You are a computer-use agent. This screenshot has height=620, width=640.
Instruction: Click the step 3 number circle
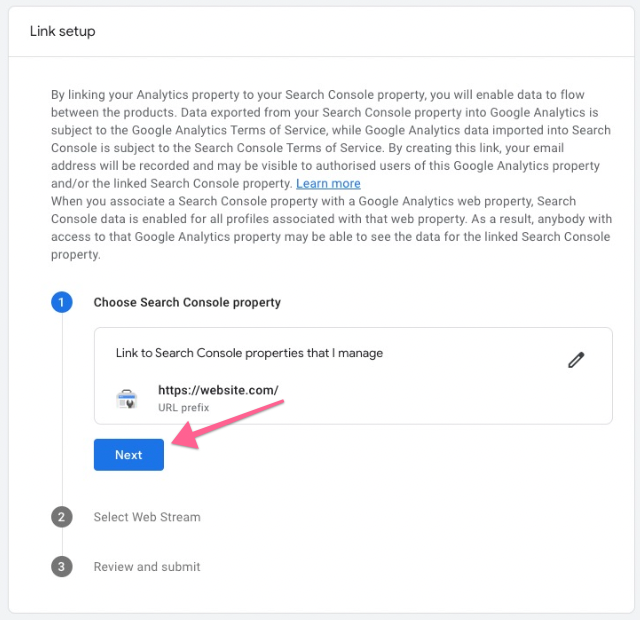[62, 567]
